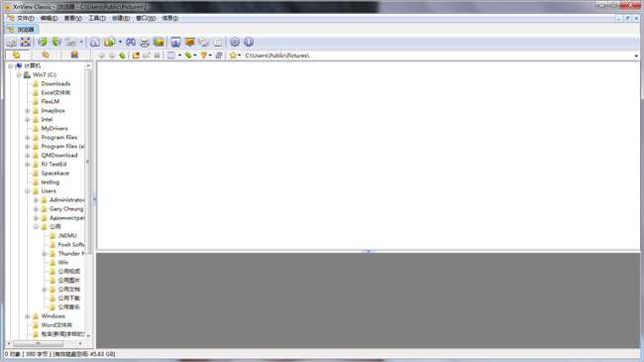This screenshot has height=362, width=644.
Task: Open view mode dropdown arrow
Action: 179,56
